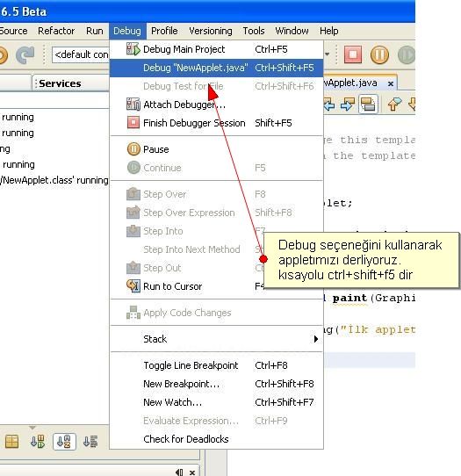Click the navigator show static members icon

click(x=38, y=442)
